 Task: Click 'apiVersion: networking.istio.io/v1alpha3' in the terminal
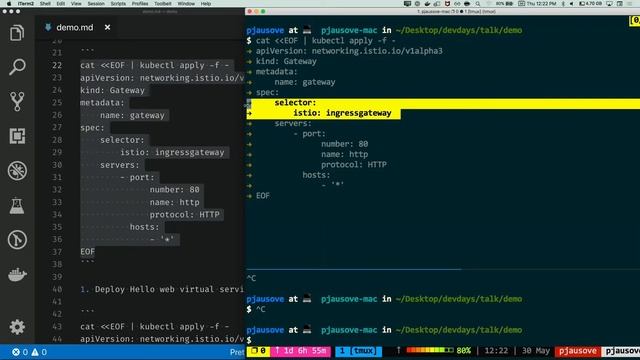click(349, 51)
